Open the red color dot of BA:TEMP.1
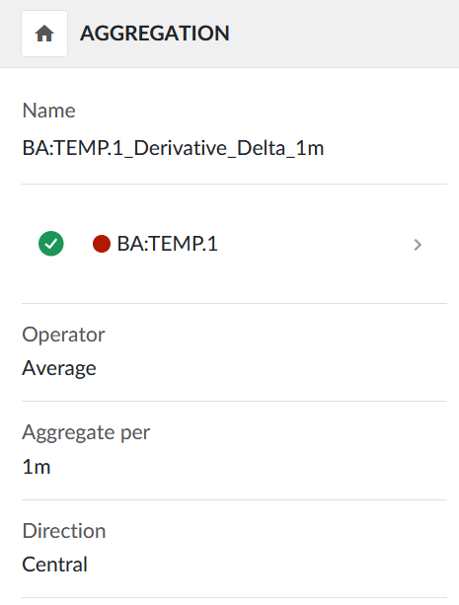This screenshot has width=459, height=605. [x=102, y=244]
